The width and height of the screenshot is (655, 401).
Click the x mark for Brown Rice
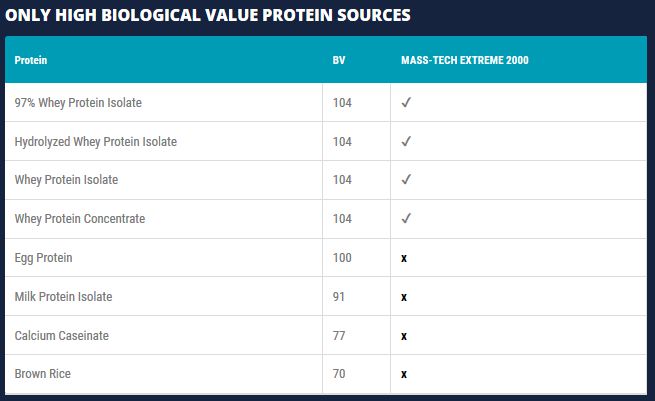(404, 374)
